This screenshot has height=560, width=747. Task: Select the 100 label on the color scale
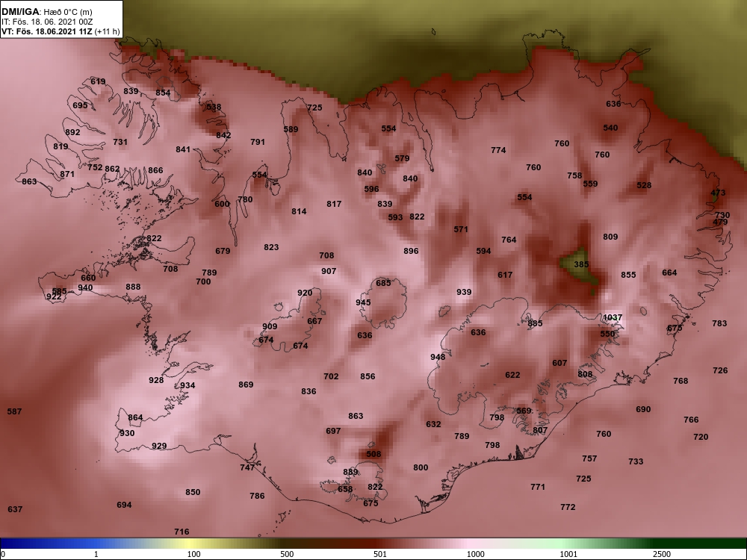(x=194, y=554)
